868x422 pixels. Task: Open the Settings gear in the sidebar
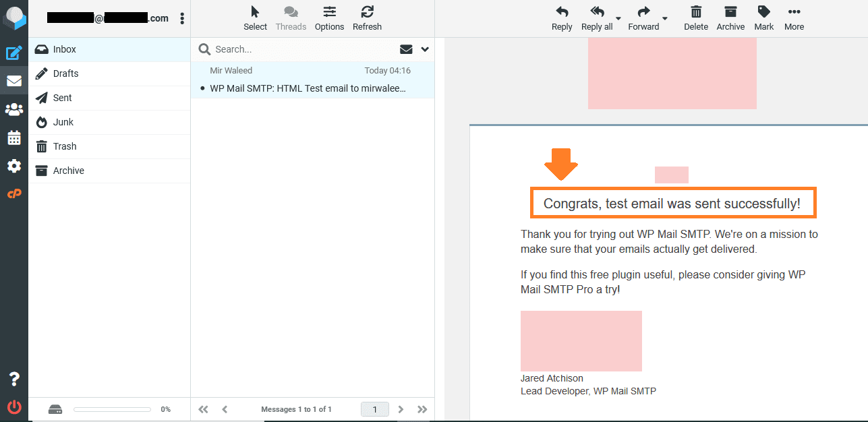[14, 166]
